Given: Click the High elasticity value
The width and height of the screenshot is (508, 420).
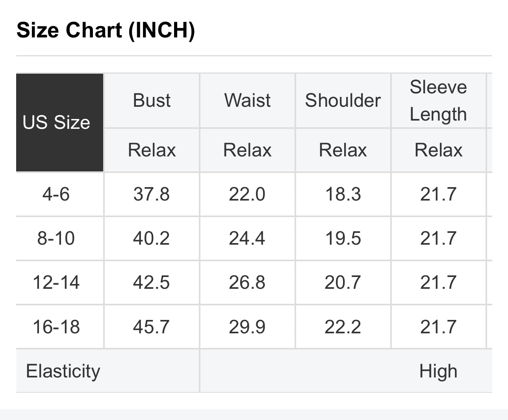Looking at the screenshot, I should 438,371.
